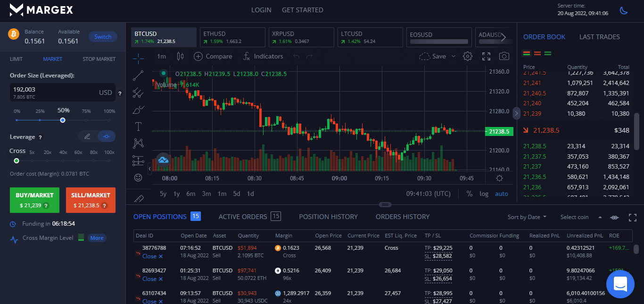Image resolution: width=644 pixels, height=304 pixels.
Task: Open the POSITION HISTORY tab
Action: coord(328,217)
